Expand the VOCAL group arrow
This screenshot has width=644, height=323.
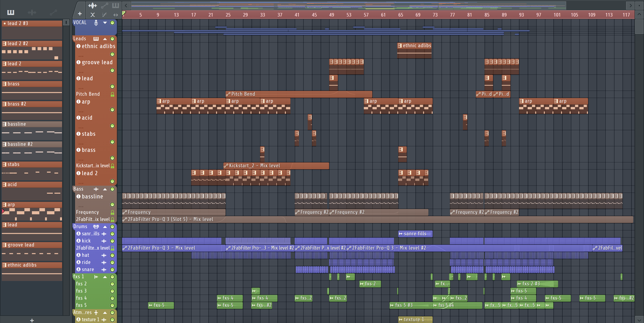tap(105, 23)
